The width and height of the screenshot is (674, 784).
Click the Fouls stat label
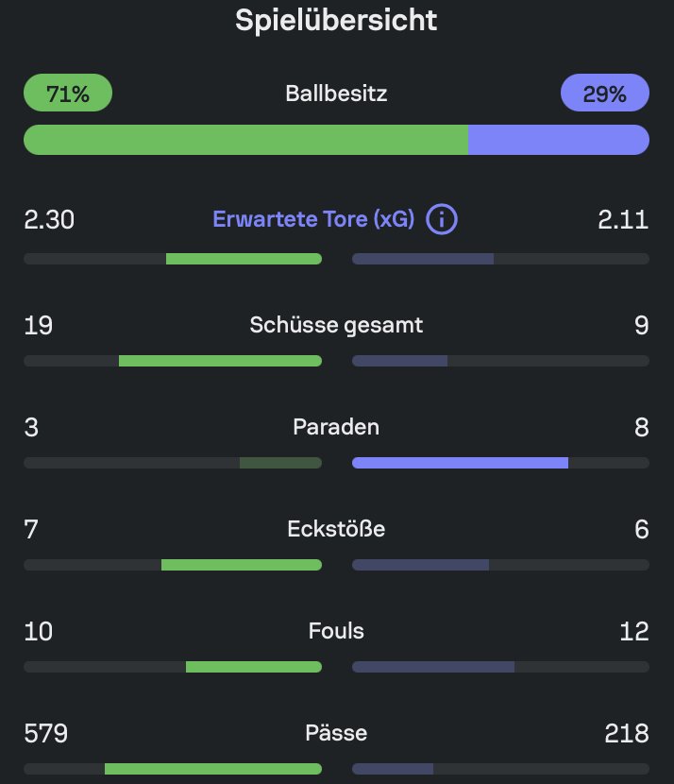336,631
